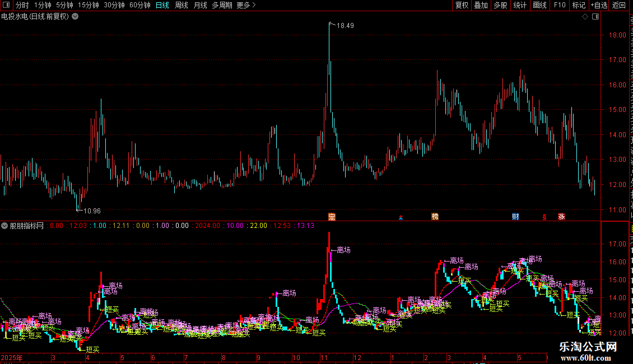
Task: Click the 22.00 indicator value
Action: [x=258, y=226]
